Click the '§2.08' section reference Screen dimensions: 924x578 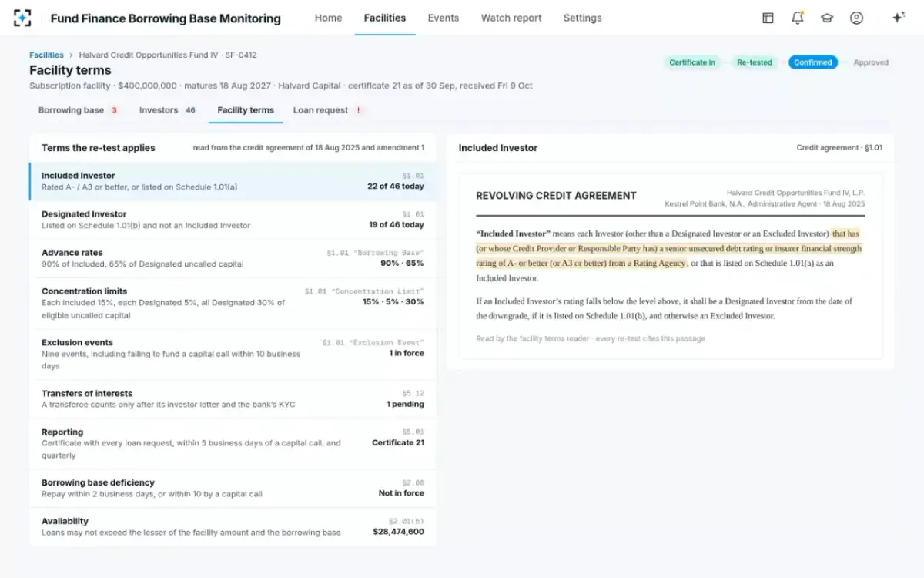pos(413,483)
